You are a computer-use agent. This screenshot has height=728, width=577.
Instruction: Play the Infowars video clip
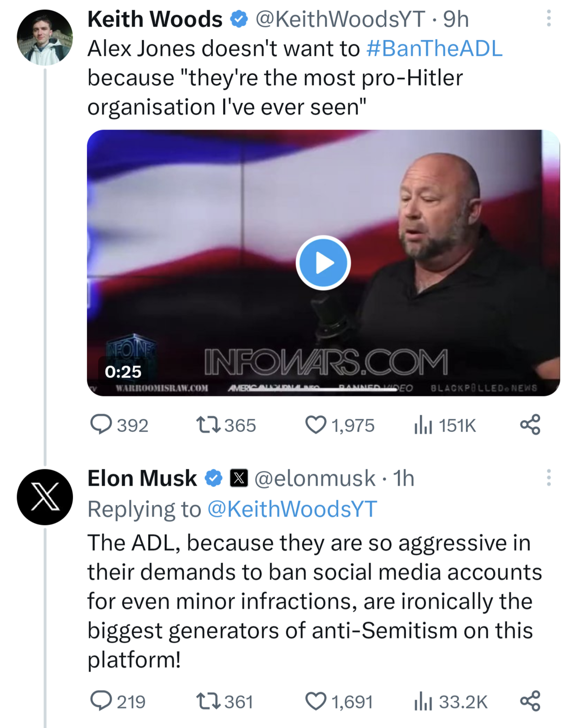323,263
